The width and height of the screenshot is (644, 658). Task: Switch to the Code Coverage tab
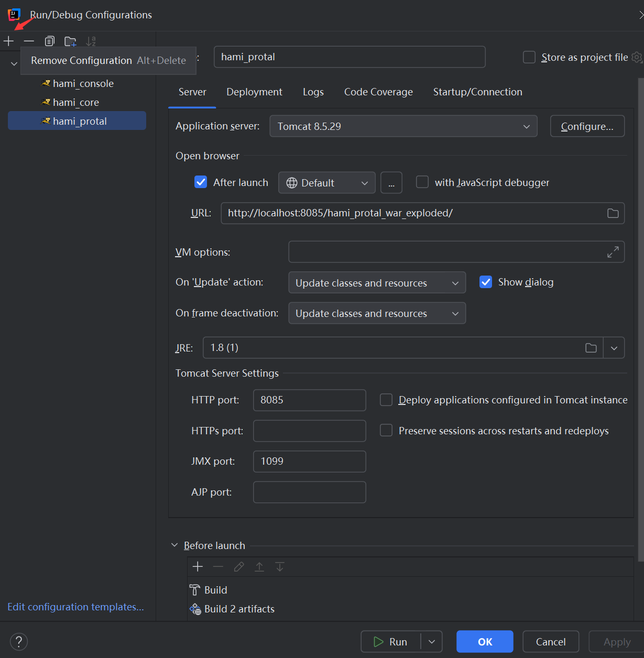pyautogui.click(x=378, y=92)
